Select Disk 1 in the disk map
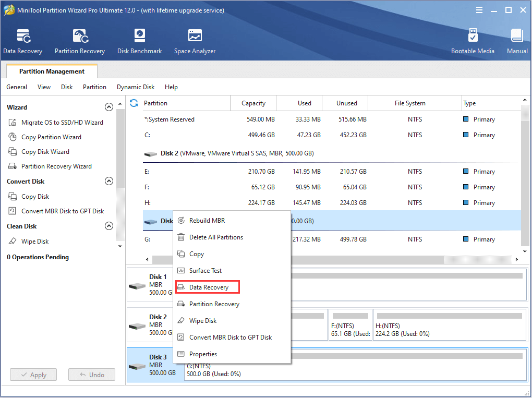 coord(150,284)
